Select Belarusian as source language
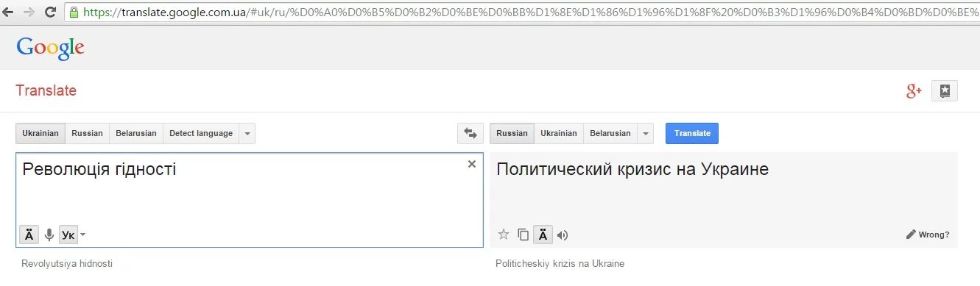Viewport: 980px width, 286px height. (x=136, y=133)
